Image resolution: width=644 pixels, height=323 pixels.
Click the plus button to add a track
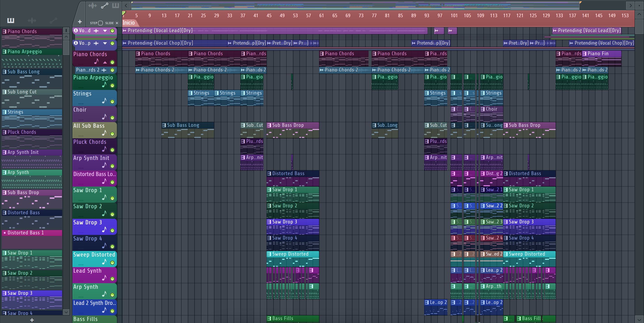(80, 22)
